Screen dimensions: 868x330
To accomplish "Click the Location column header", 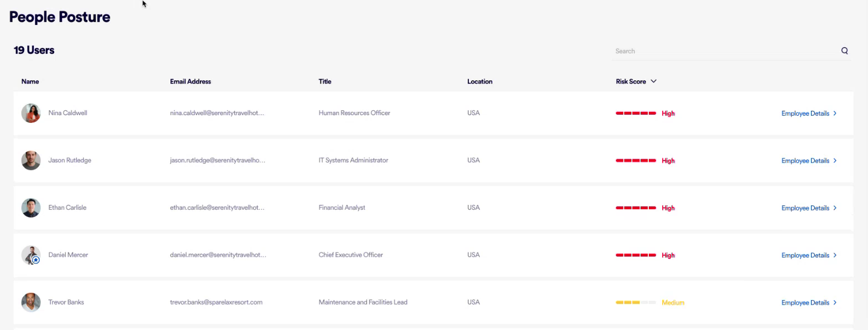I will [479, 81].
